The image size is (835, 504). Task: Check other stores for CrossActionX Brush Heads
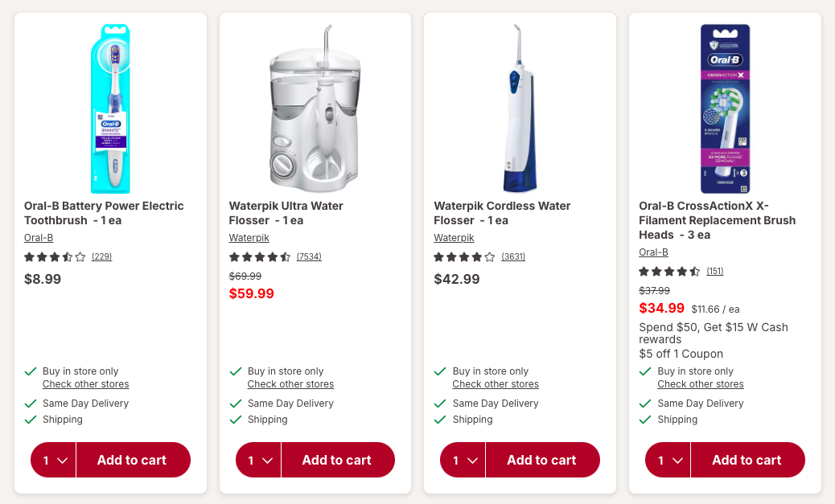click(701, 384)
